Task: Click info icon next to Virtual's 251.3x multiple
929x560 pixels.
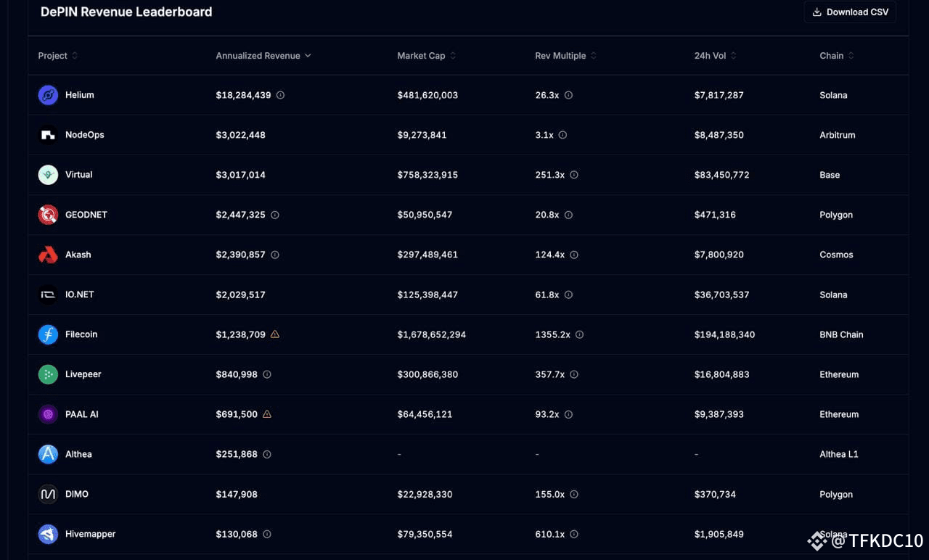Action: (574, 175)
